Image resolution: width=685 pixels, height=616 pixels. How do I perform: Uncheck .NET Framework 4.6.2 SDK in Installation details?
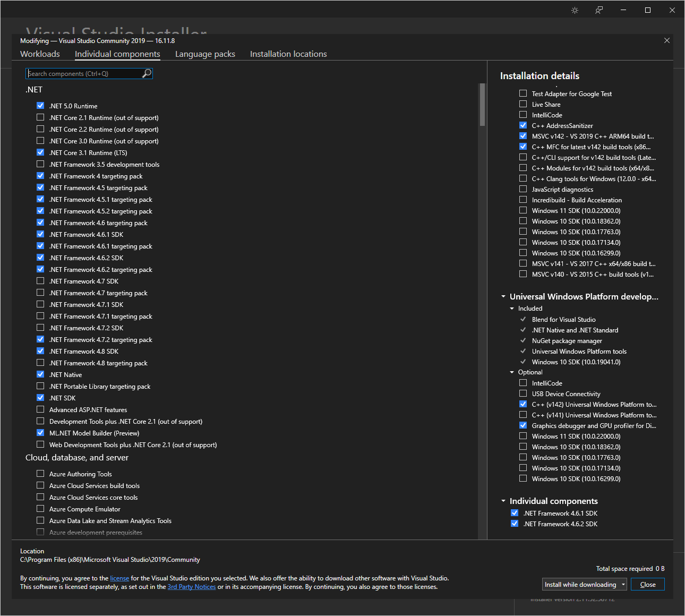pos(515,524)
